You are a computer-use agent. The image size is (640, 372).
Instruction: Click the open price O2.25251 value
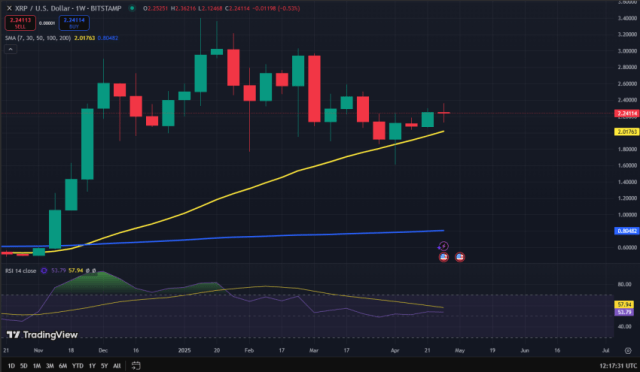(156, 8)
